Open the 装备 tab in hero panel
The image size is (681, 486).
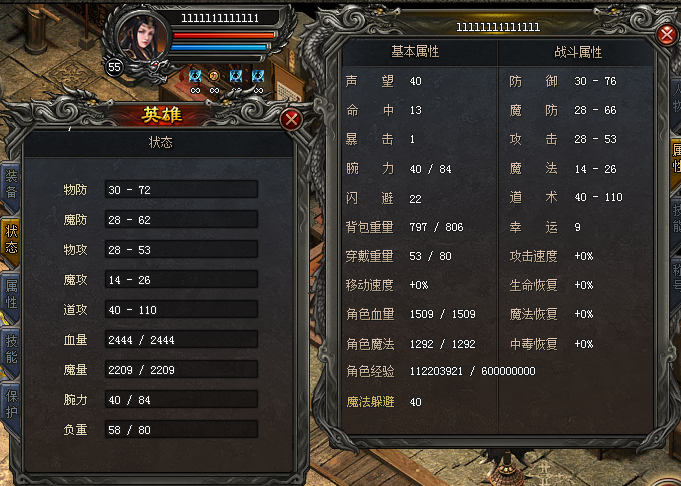11,184
